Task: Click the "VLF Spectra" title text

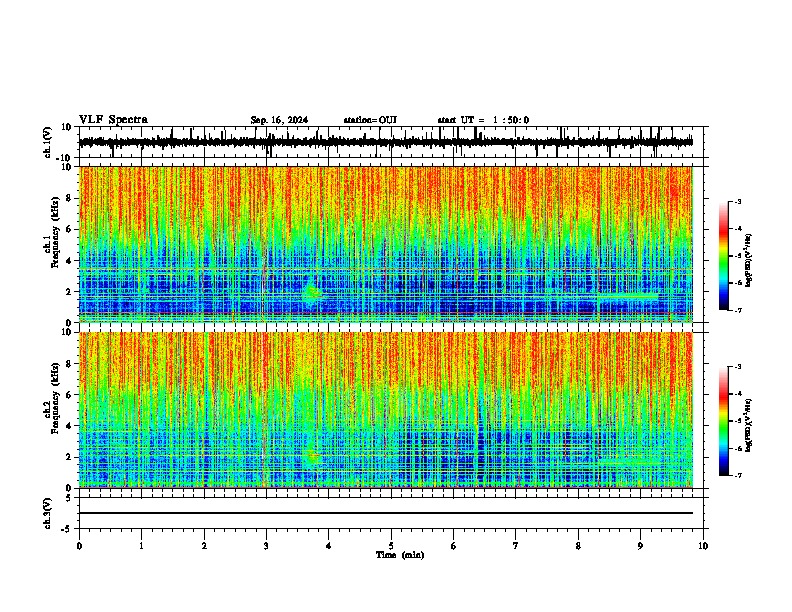Action: 113,119
